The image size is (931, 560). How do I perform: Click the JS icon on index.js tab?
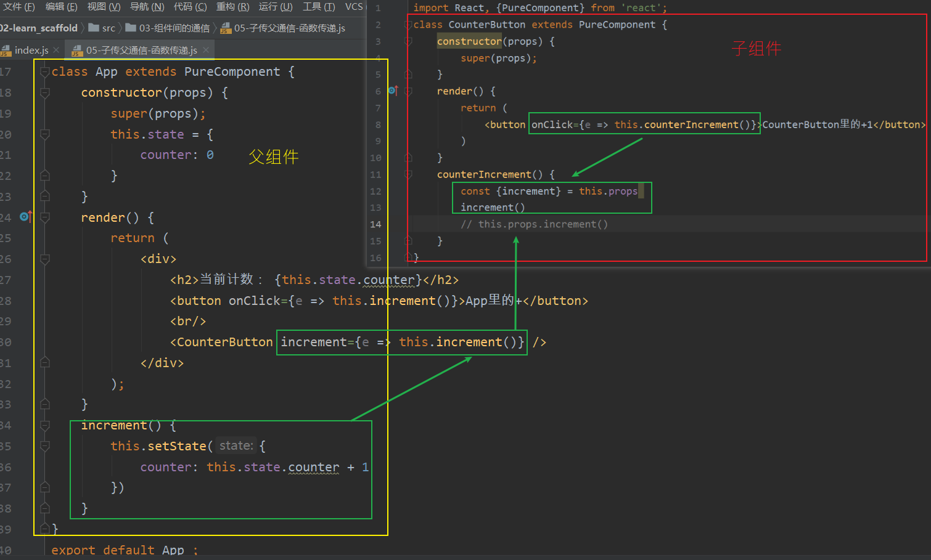(6, 50)
